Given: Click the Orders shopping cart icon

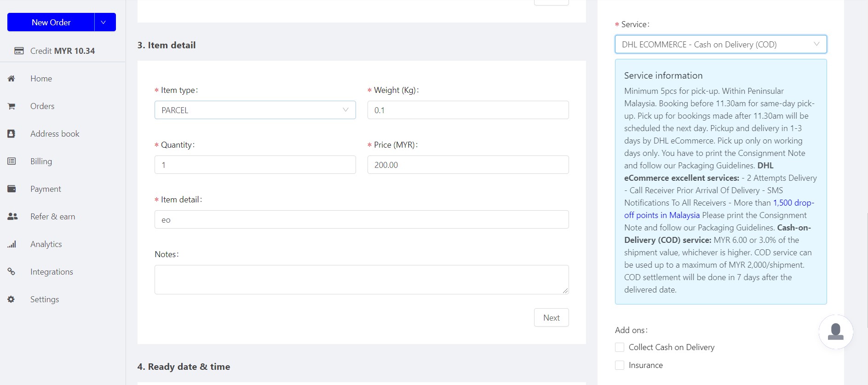Looking at the screenshot, I should [11, 106].
